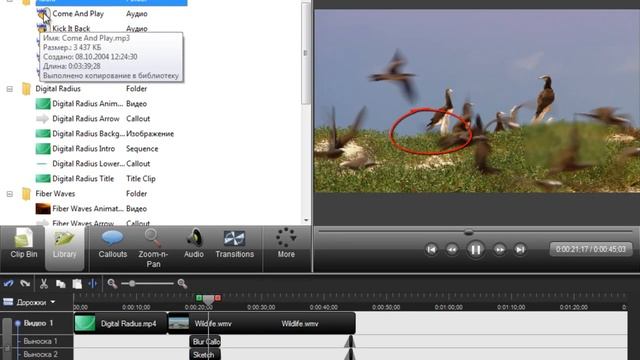Click the fast forward button
The width and height of the screenshot is (640, 360).
tap(499, 249)
